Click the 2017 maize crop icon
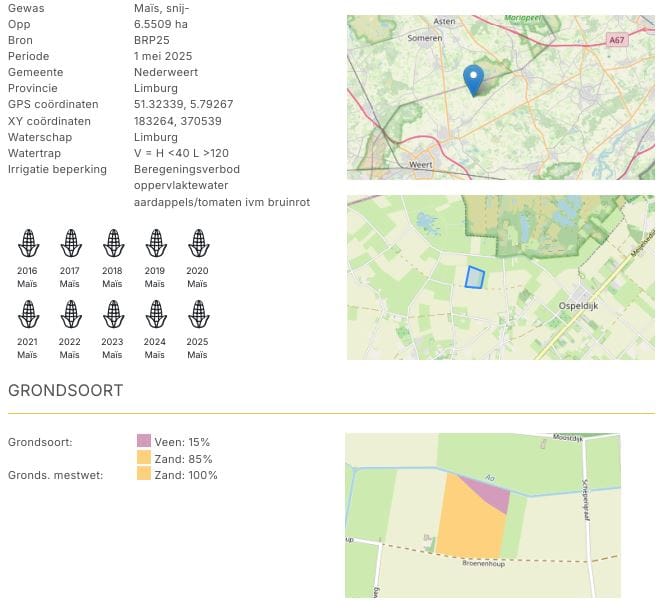This screenshot has width=665, height=609. (70, 243)
